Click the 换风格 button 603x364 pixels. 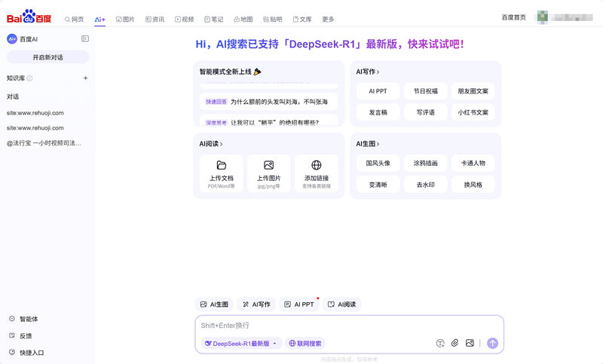(473, 185)
